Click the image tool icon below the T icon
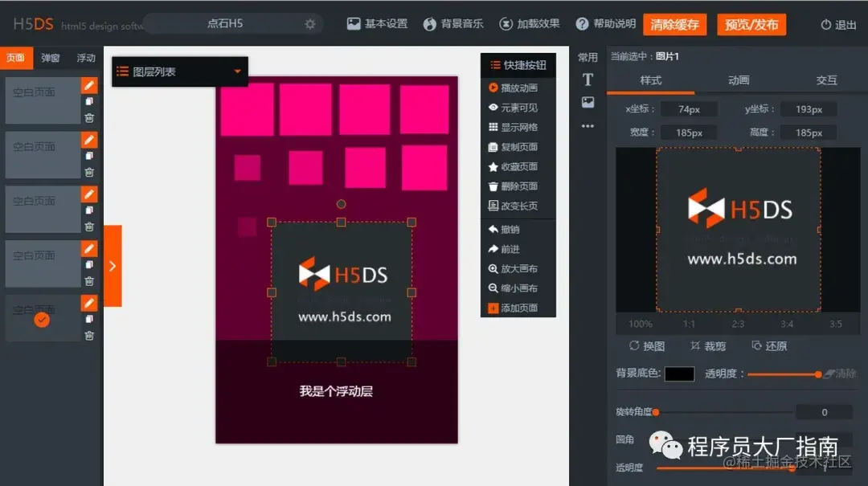The height and width of the screenshot is (486, 868). 588,103
